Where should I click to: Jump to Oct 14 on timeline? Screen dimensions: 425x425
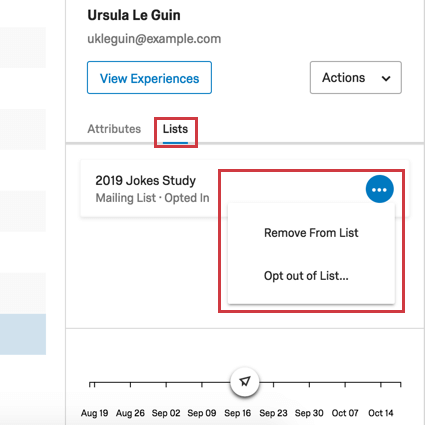pos(381,413)
